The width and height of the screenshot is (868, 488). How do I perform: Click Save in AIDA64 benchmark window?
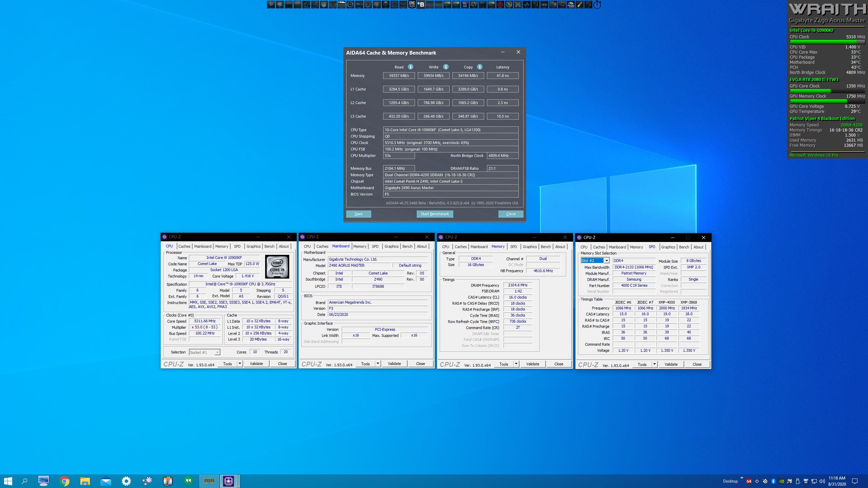[358, 214]
